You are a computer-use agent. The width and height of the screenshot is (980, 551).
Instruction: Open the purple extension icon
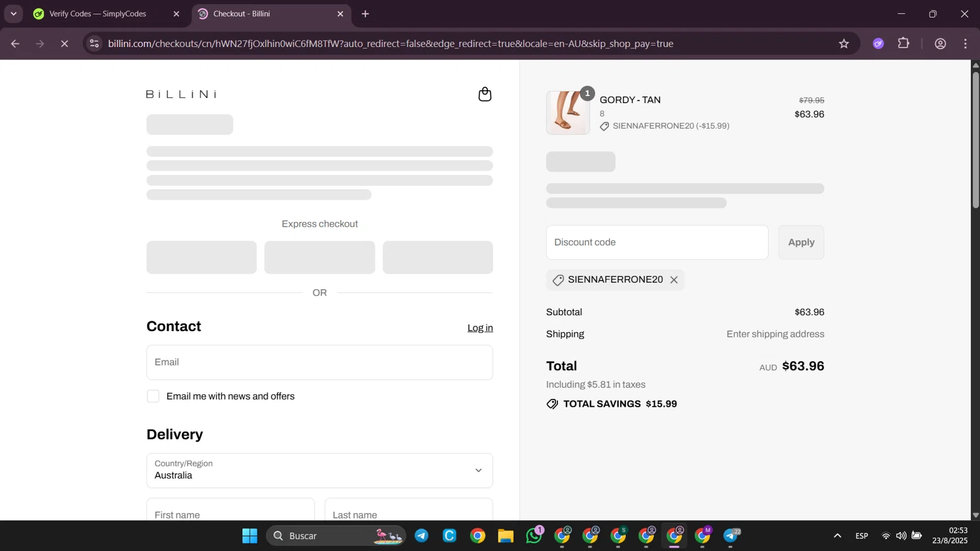point(879,44)
